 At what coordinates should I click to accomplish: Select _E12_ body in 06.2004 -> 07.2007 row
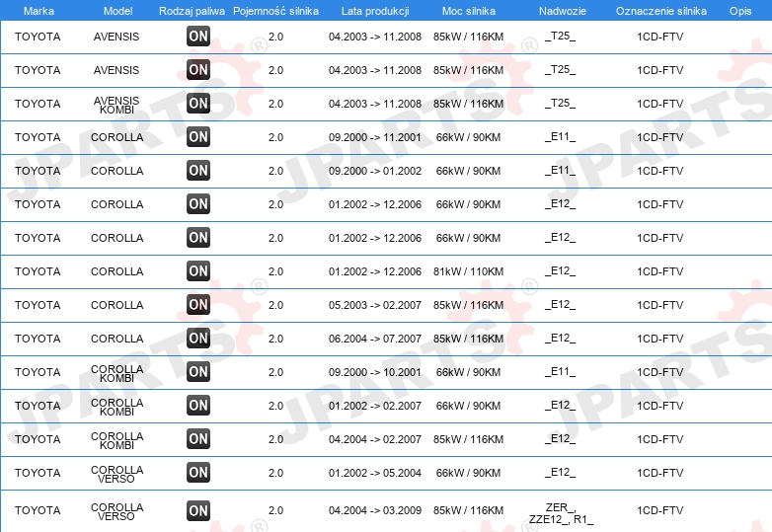click(561, 339)
